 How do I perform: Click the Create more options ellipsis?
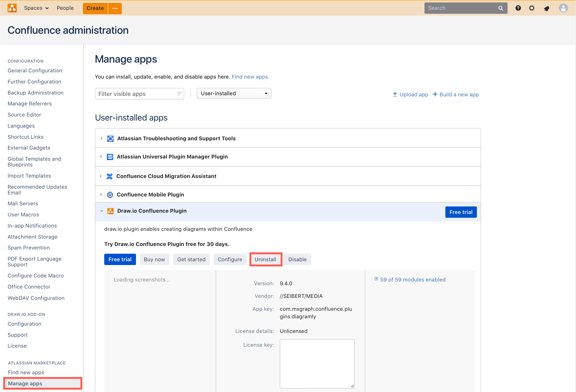[x=115, y=8]
